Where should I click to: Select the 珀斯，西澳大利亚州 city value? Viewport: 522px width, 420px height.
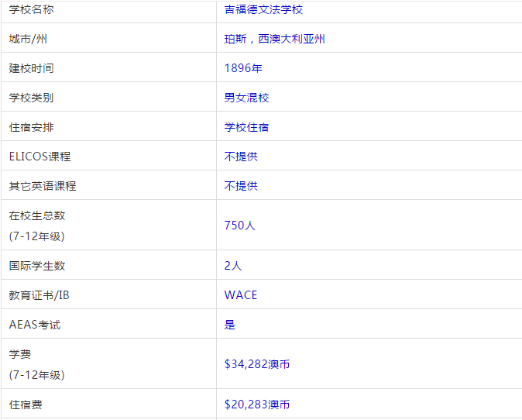(274, 39)
